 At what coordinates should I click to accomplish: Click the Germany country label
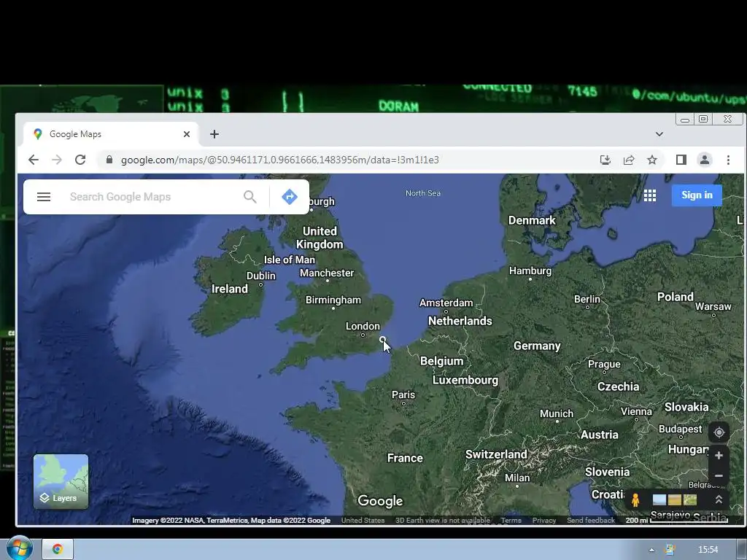pyautogui.click(x=537, y=346)
